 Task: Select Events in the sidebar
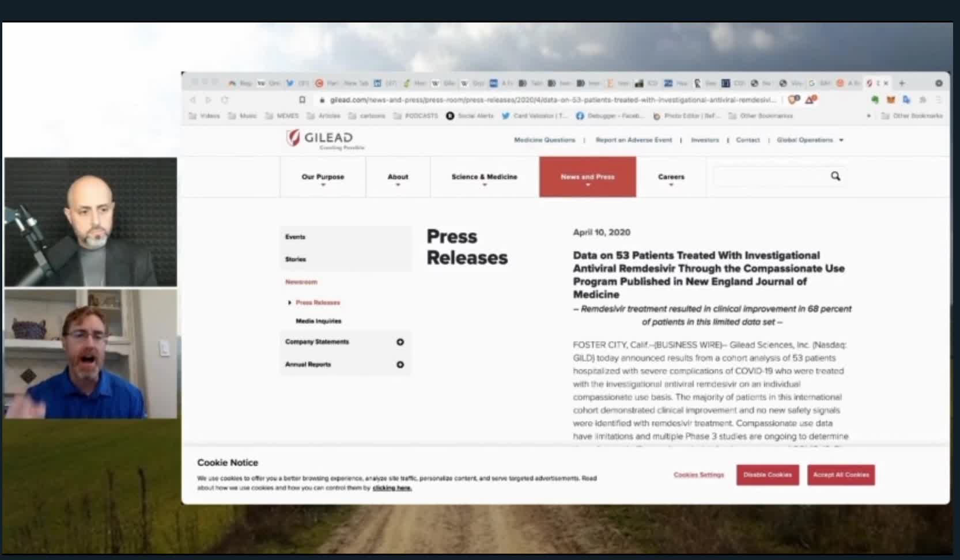295,237
